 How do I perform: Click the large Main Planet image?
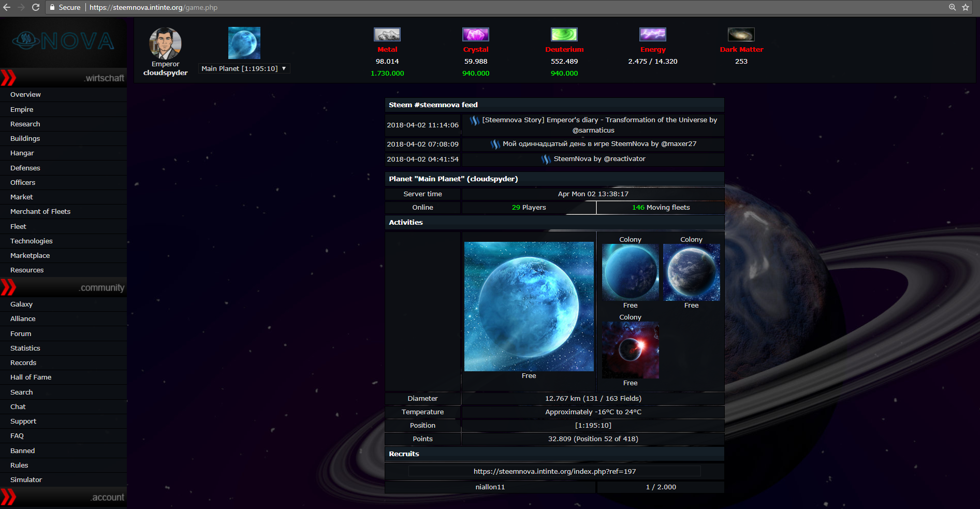click(x=529, y=307)
